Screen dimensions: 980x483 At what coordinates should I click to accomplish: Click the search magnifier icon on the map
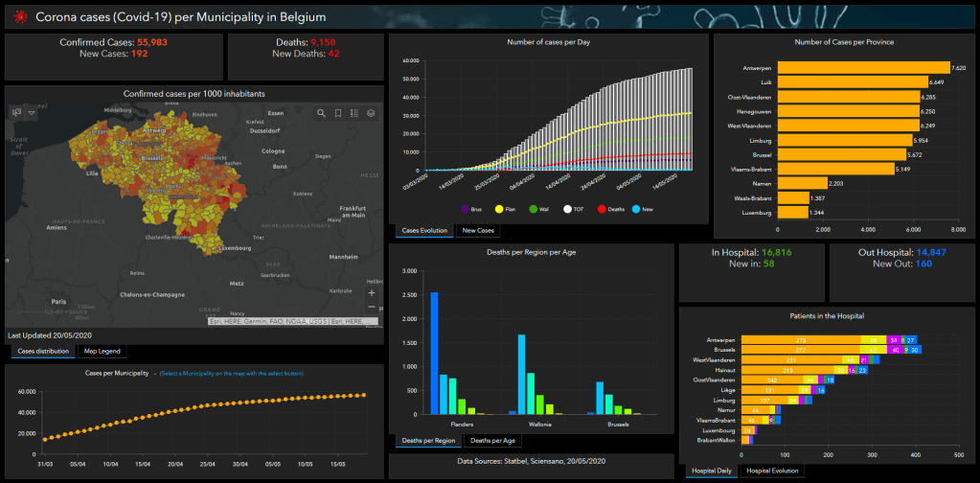coord(322,113)
